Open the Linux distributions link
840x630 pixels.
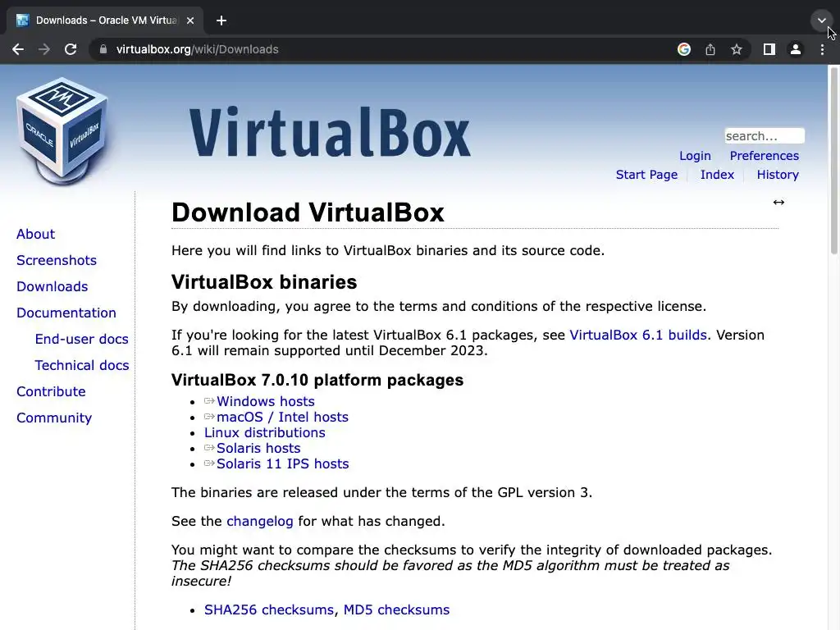click(265, 432)
